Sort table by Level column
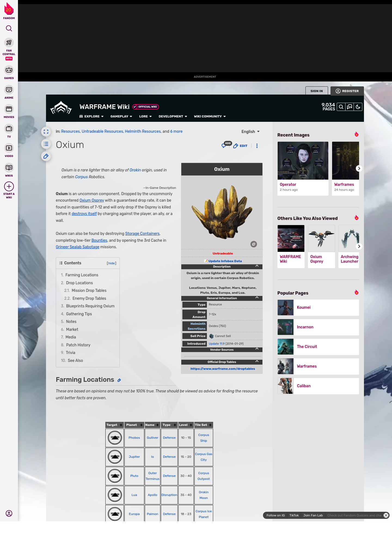The height and width of the screenshot is (545, 392). 186,425
